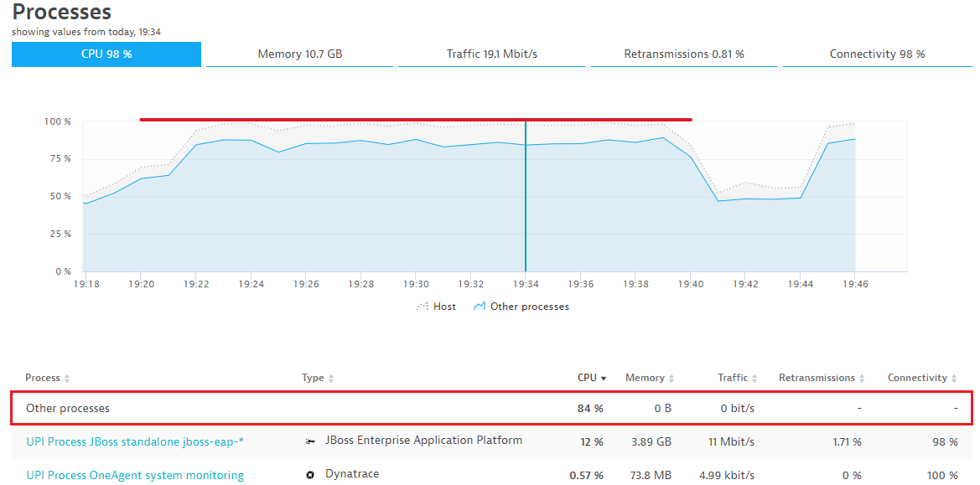The height and width of the screenshot is (485, 980).
Task: Sort by Type column arrows
Action: [331, 379]
